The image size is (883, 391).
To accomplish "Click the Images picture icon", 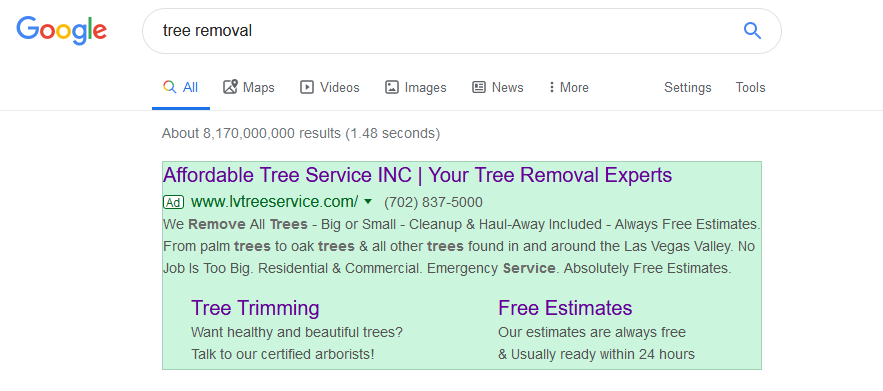I will coord(392,87).
